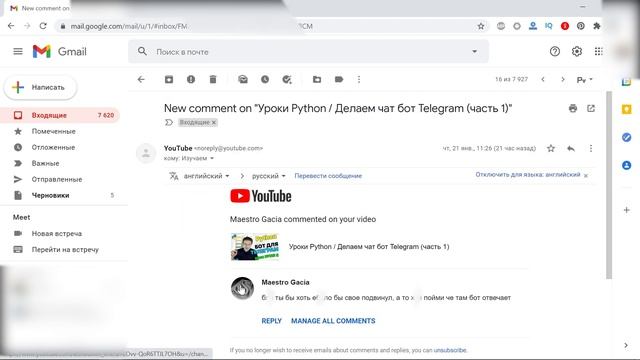Screen dimensions: 640x360
Task: Dismiss the translation bar with x
Action: point(586,176)
